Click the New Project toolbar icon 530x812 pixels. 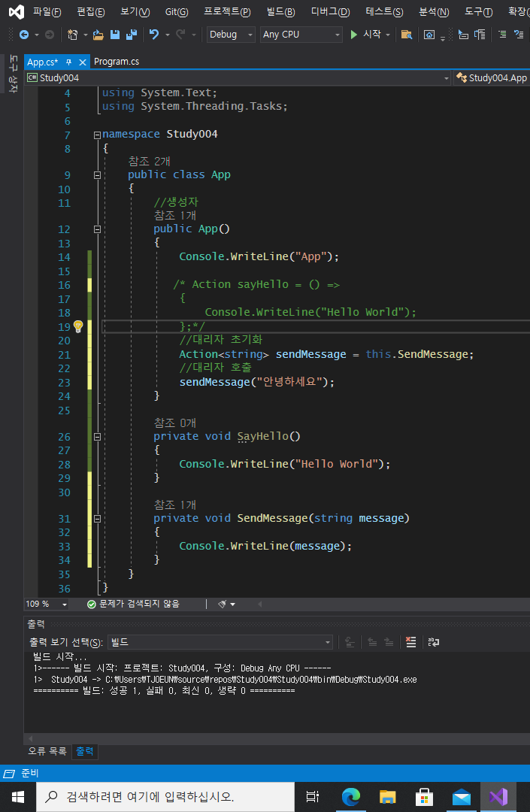(72, 35)
